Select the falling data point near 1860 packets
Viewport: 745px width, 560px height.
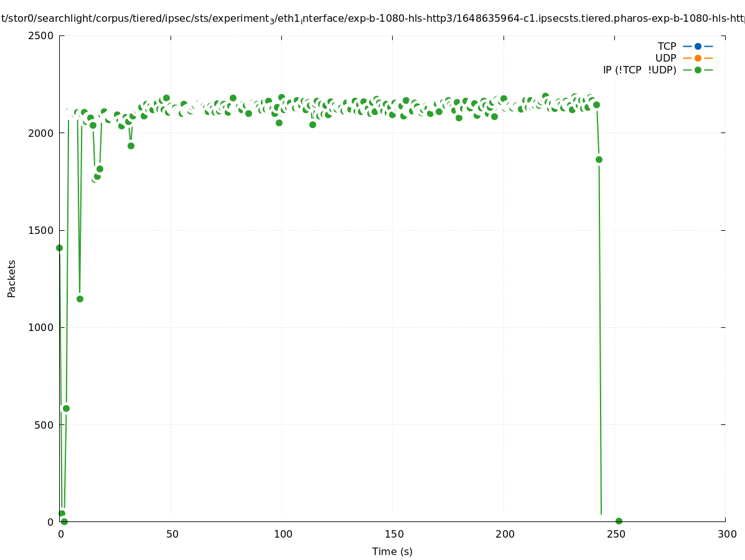pyautogui.click(x=599, y=159)
